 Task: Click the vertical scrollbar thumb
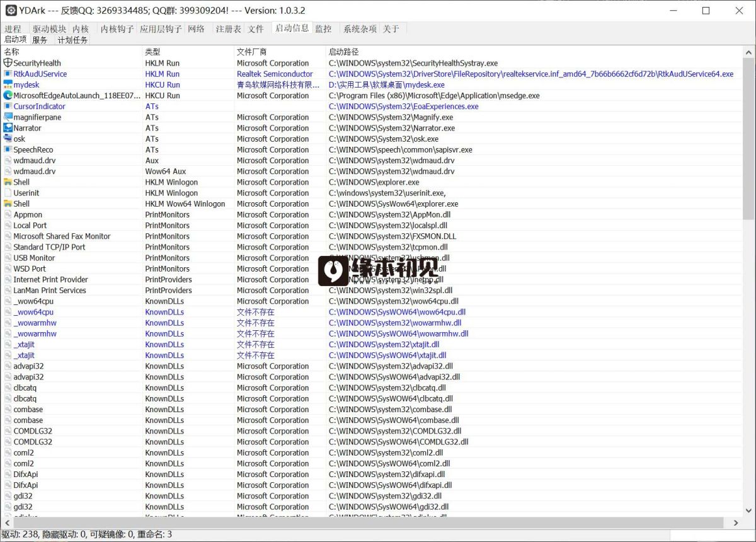748,139
